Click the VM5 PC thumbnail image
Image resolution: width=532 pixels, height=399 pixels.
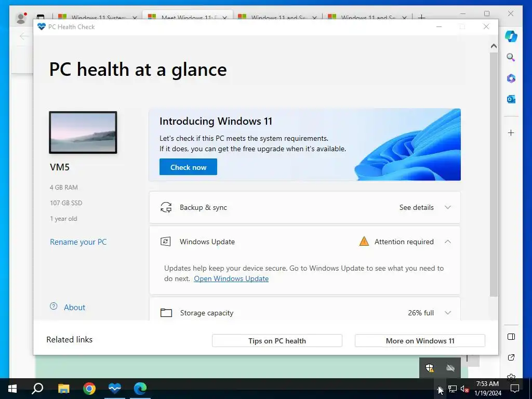[83, 132]
